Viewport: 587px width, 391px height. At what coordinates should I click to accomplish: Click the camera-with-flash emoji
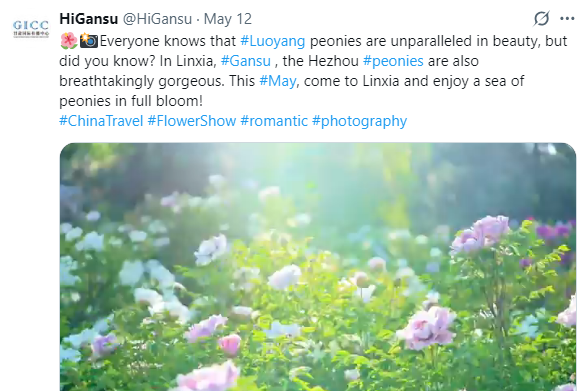(88, 40)
